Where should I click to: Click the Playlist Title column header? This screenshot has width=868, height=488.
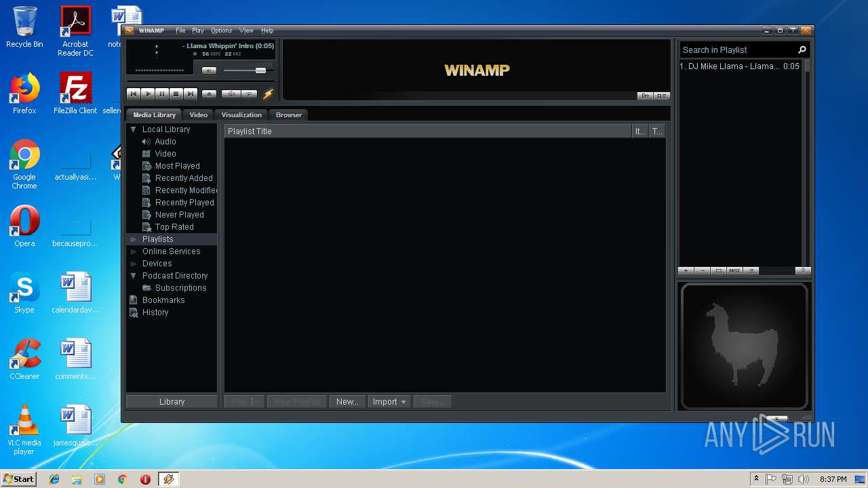click(428, 131)
